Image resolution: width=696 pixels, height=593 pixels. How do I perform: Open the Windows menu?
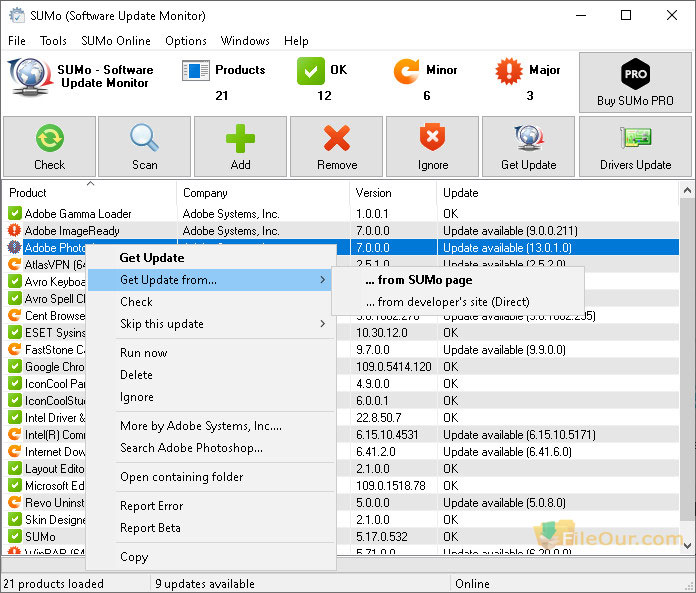[x=245, y=41]
